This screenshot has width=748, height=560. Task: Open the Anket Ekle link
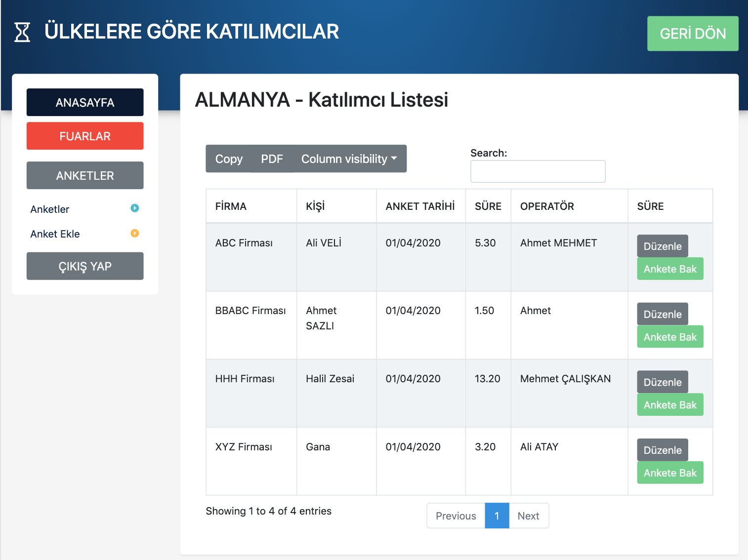click(55, 234)
